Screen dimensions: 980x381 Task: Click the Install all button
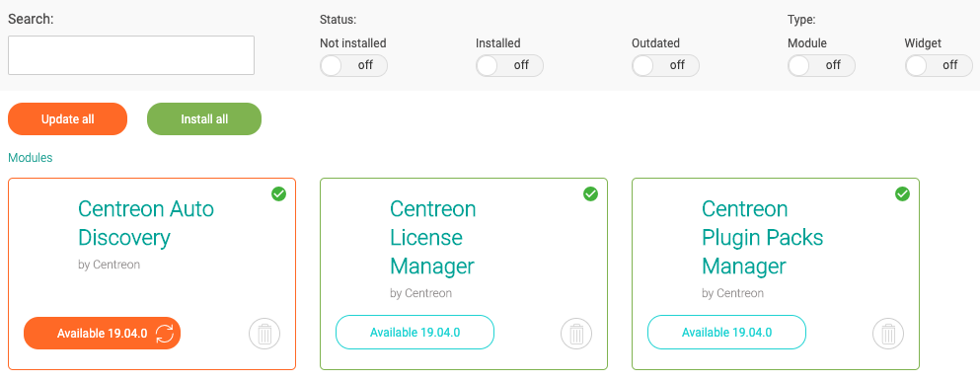[204, 118]
